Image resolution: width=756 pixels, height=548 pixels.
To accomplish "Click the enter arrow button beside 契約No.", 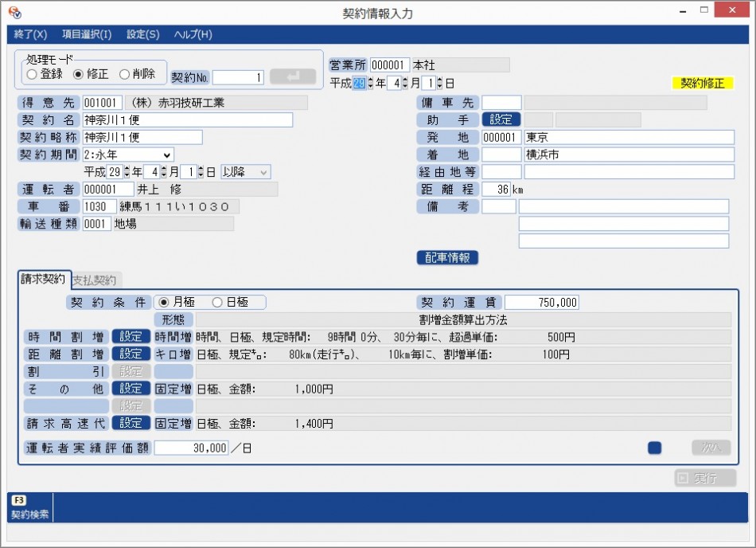I will pos(292,76).
